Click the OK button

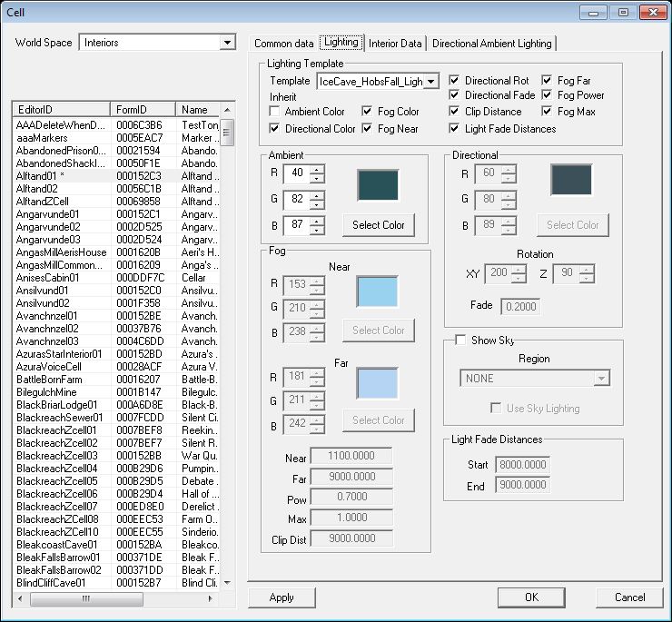click(x=531, y=597)
